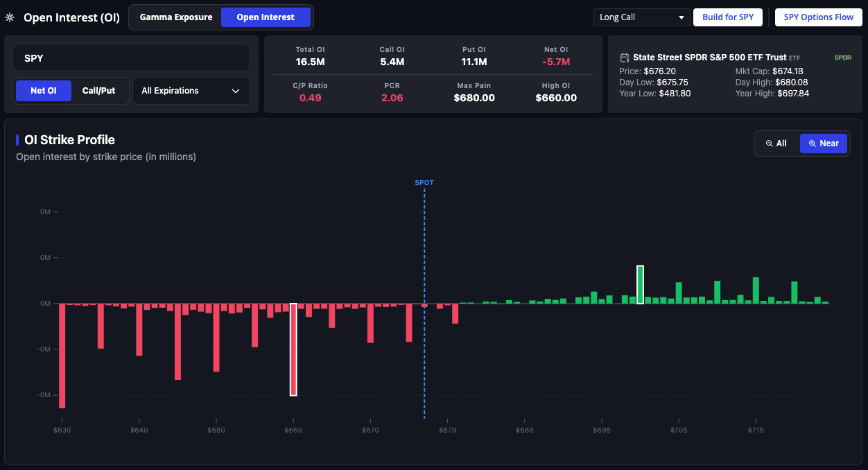Enable the Near strike zoom mode

(823, 143)
